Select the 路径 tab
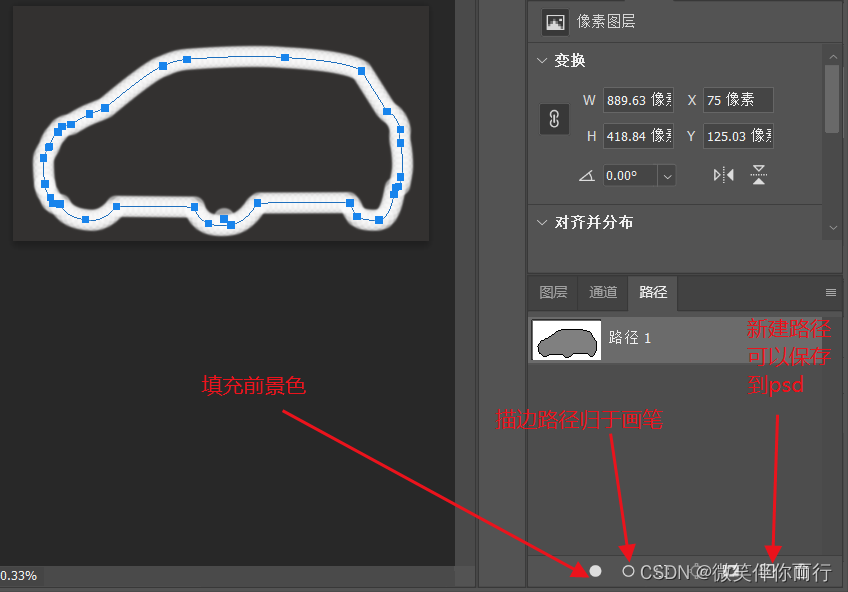The height and width of the screenshot is (592, 848). click(653, 292)
